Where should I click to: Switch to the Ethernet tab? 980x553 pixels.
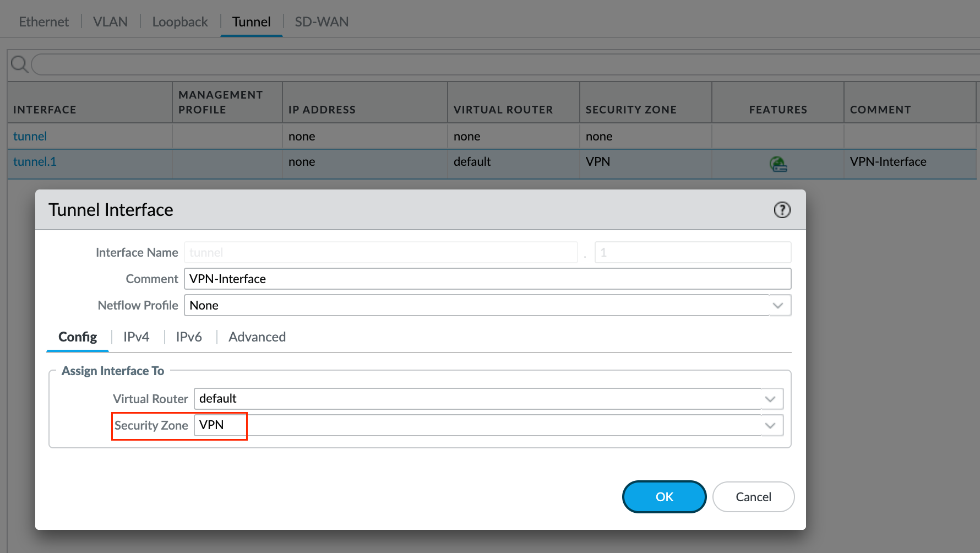click(43, 21)
